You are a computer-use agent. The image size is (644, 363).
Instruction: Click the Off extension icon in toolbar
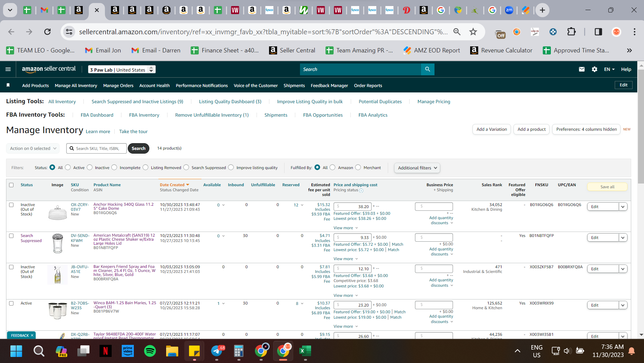[500, 33]
